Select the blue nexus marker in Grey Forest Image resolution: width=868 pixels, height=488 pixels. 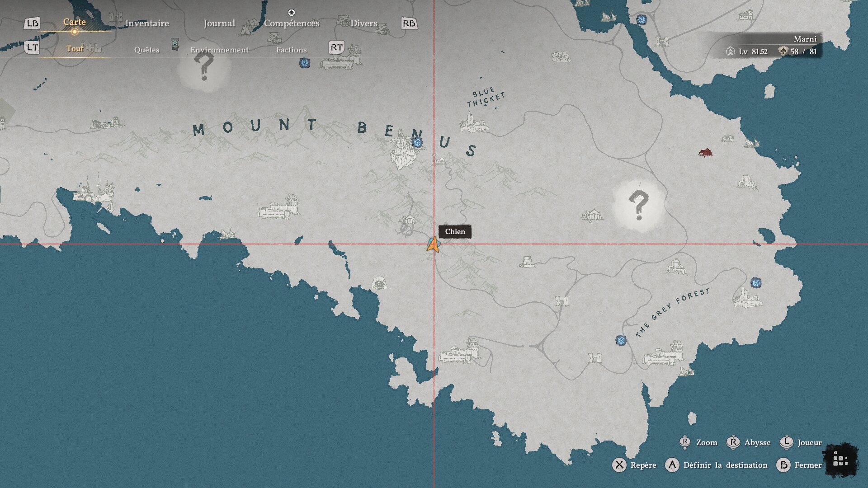(x=621, y=340)
